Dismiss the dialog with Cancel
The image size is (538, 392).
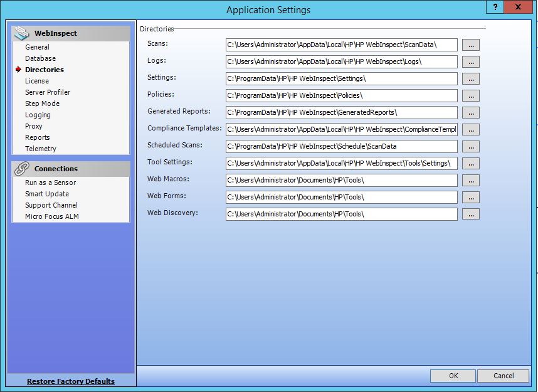coord(503,376)
